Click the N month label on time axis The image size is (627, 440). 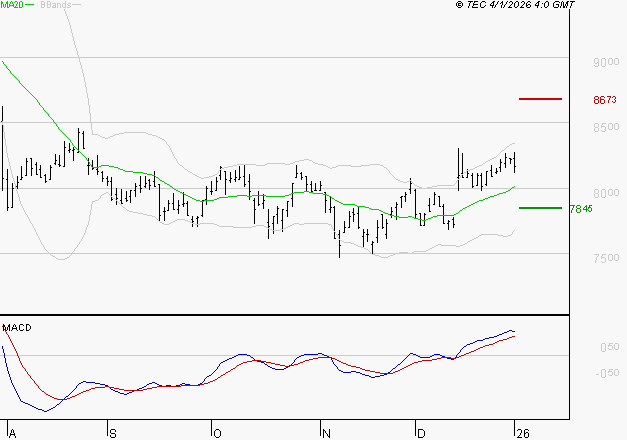(326, 434)
